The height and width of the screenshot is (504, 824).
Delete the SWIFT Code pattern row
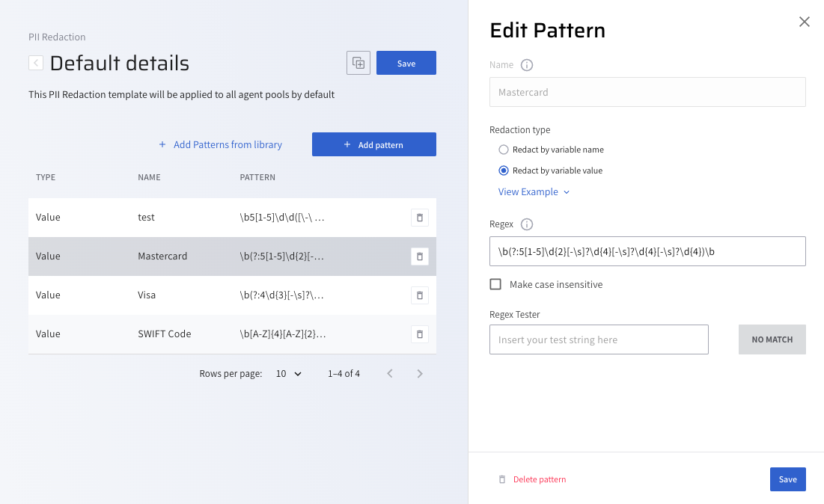pyautogui.click(x=419, y=334)
